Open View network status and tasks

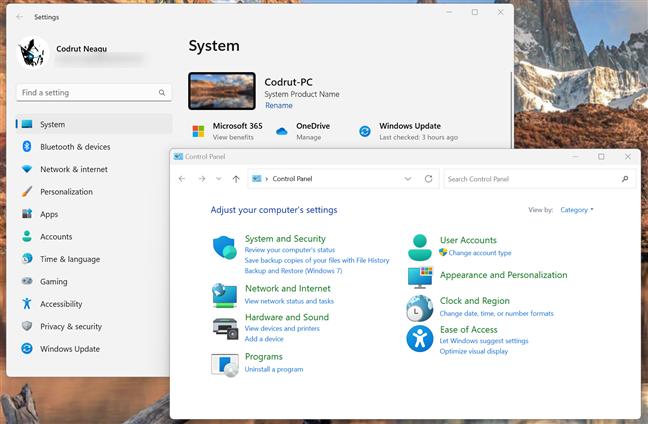click(289, 301)
